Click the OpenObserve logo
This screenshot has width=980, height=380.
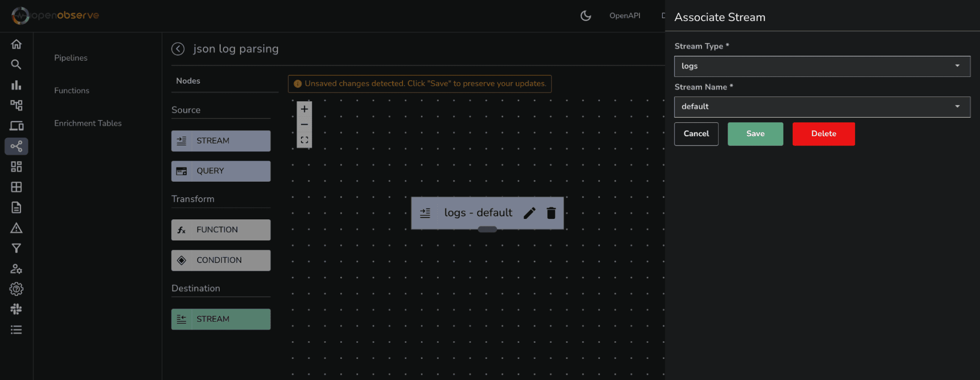(55, 16)
